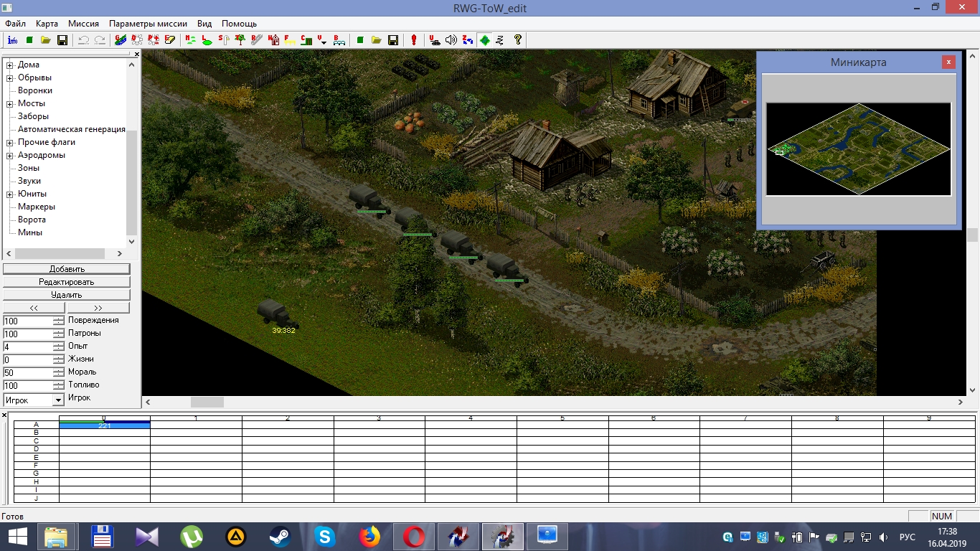Redo the last action
Viewport: 980px width, 551px height.
(100, 40)
